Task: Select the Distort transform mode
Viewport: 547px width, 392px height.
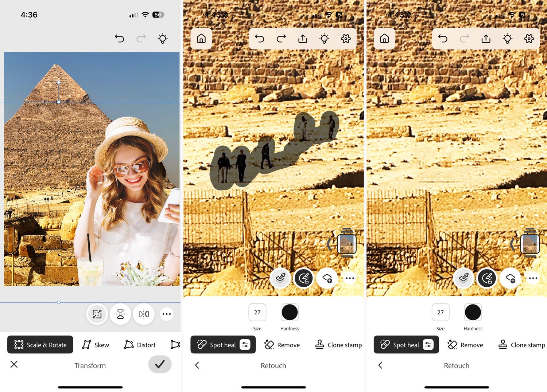Action: click(140, 345)
